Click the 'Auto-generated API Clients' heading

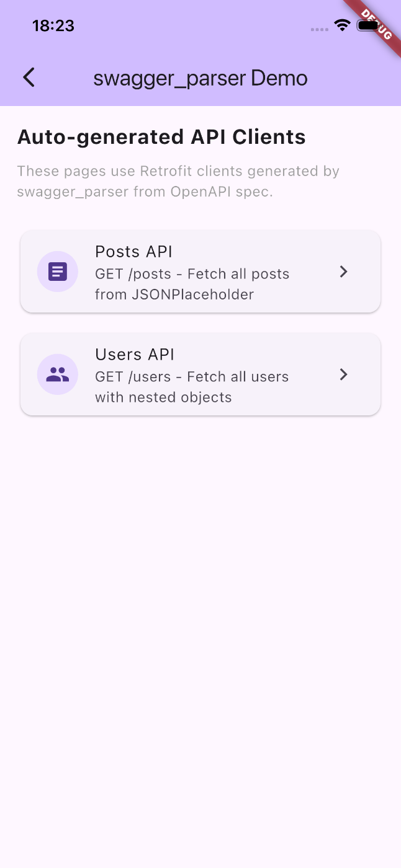pyautogui.click(x=161, y=137)
